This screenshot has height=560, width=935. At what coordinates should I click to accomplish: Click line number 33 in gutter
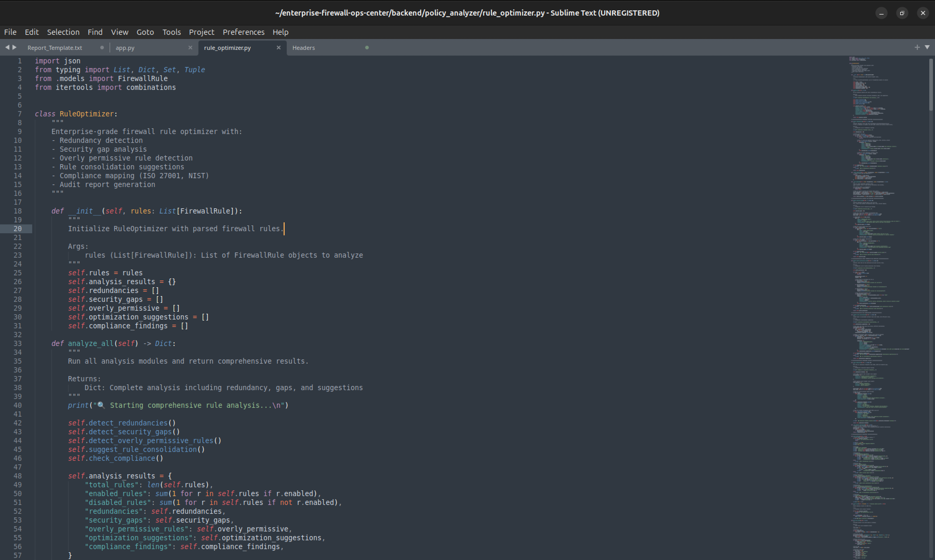(17, 343)
